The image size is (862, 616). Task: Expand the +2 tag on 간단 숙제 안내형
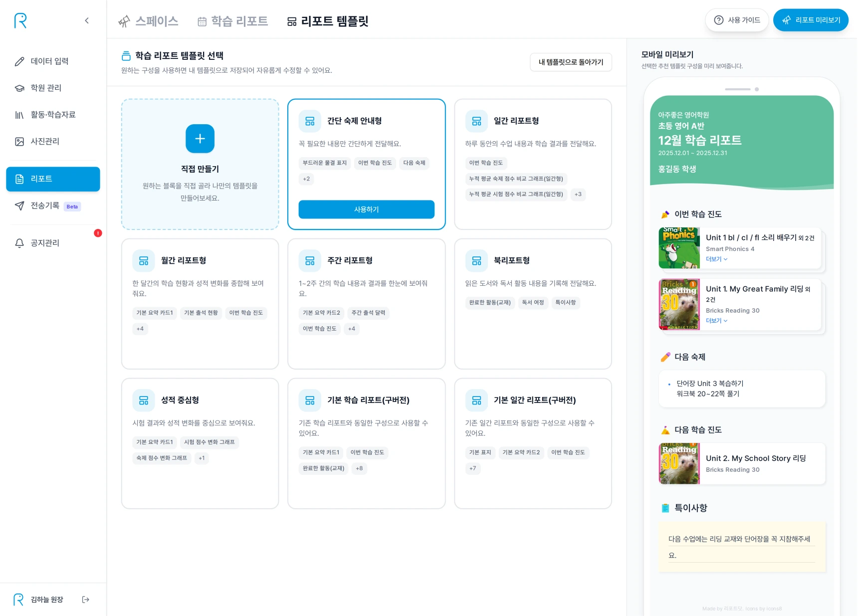(x=306, y=179)
